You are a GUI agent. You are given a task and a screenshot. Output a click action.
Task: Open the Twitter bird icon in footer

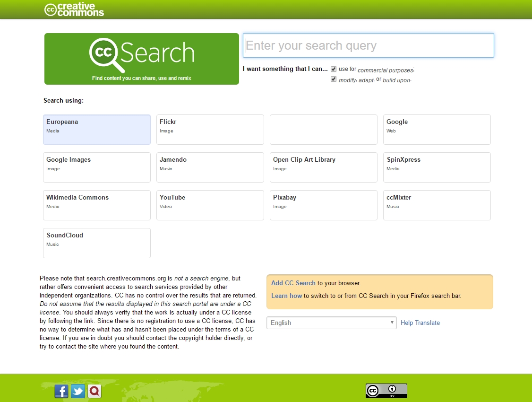[x=78, y=391]
